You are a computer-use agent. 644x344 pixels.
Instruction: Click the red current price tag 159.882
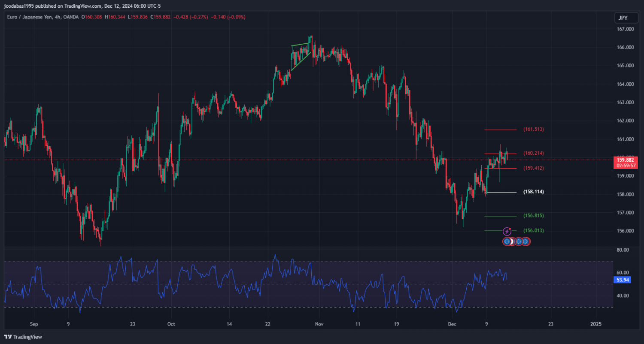coord(625,160)
